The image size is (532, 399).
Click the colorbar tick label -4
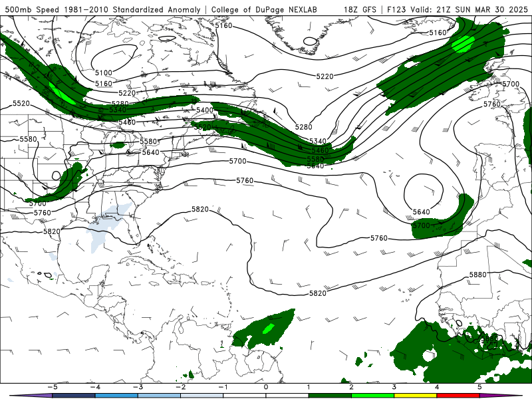95,387
